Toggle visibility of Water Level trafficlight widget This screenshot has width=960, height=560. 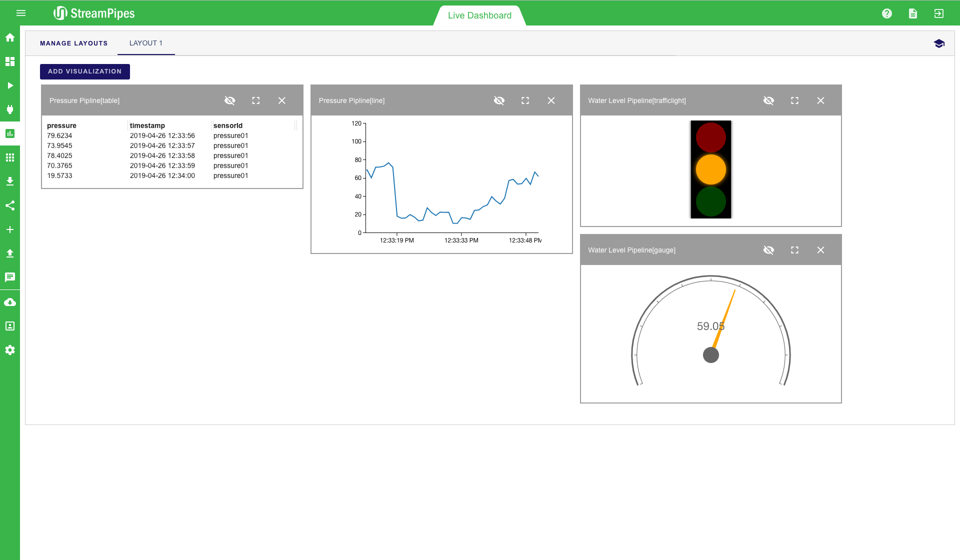tap(768, 100)
